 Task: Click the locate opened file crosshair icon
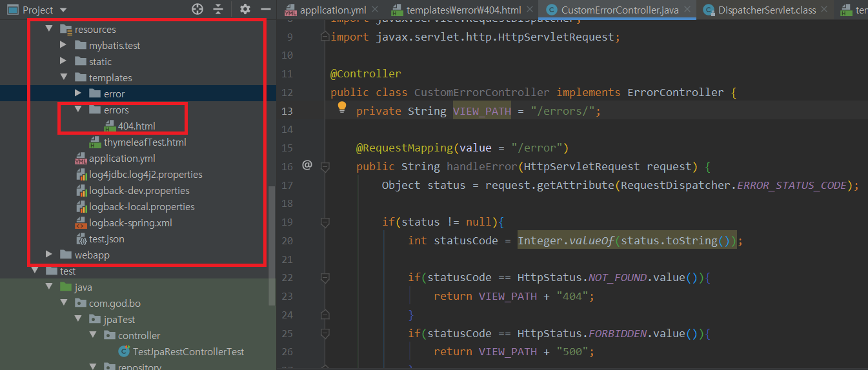tap(197, 10)
